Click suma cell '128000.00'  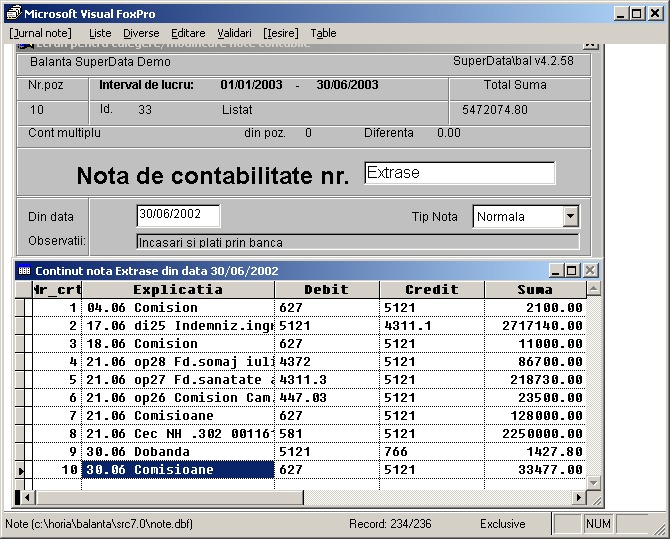[x=535, y=415]
